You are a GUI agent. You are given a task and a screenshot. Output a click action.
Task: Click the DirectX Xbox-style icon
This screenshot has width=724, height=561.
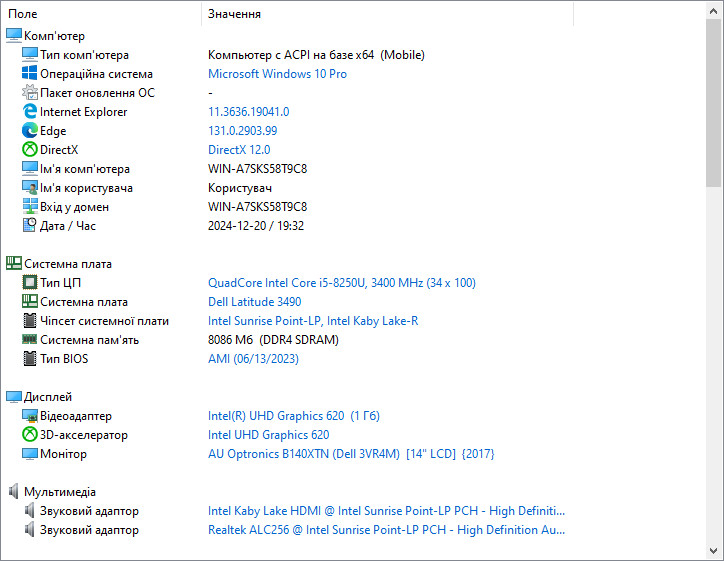coord(30,150)
